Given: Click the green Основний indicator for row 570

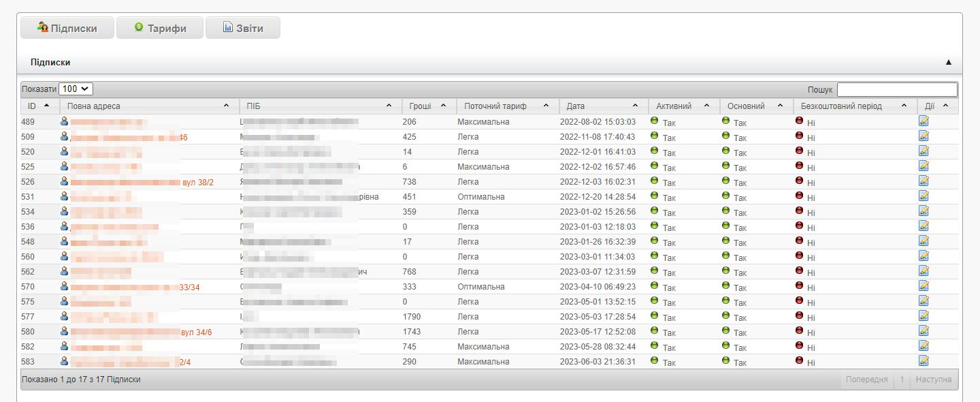Looking at the screenshot, I should point(725,285).
